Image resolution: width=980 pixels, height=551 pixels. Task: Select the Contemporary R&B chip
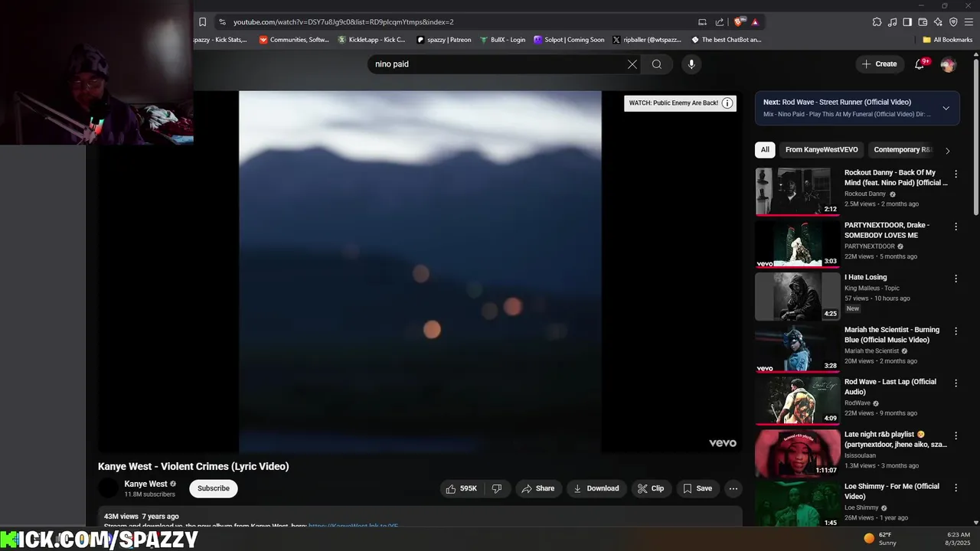tap(902, 150)
